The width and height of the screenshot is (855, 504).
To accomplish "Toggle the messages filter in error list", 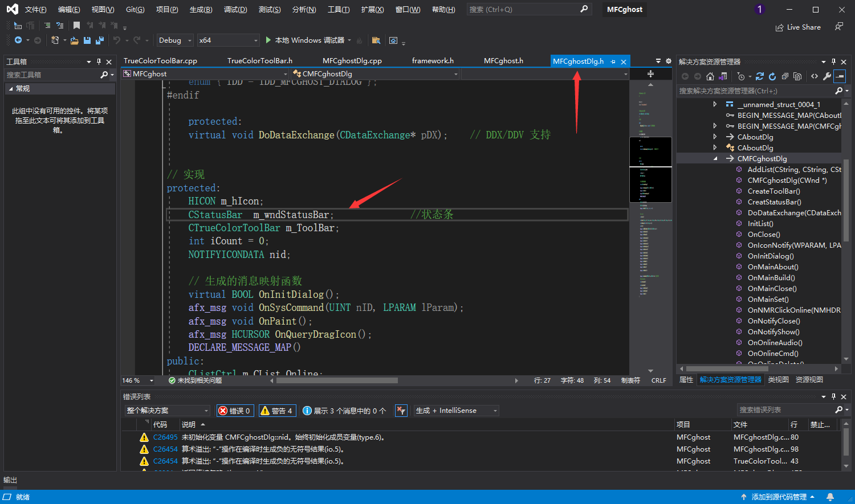I will coord(344,411).
